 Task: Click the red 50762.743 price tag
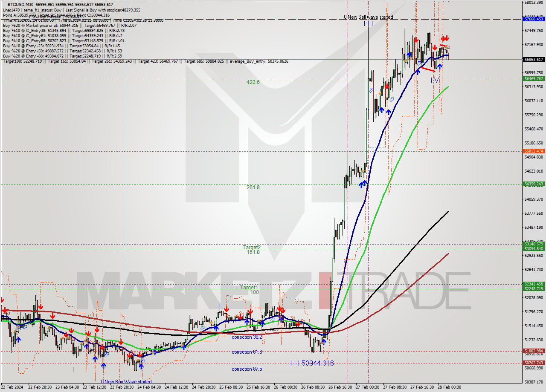pos(534,363)
